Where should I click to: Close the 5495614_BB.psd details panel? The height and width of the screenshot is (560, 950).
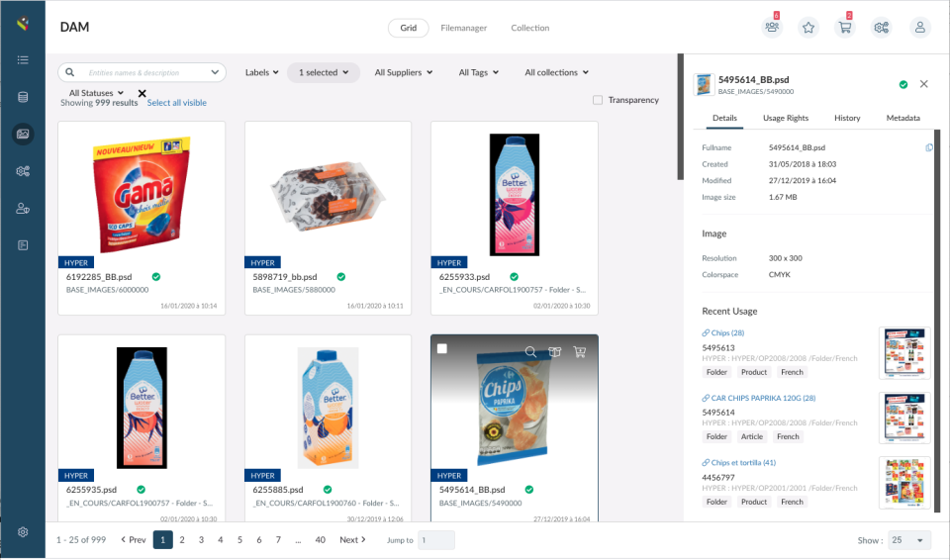(924, 84)
